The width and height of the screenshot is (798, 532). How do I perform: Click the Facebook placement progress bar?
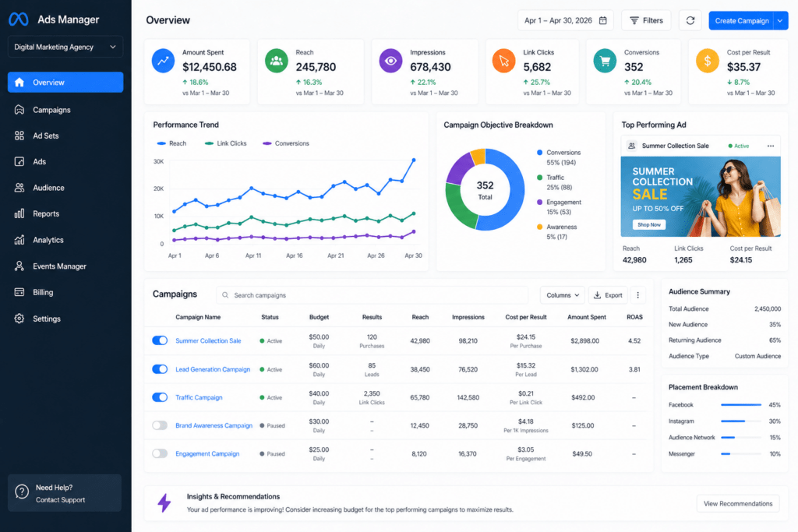(x=741, y=405)
